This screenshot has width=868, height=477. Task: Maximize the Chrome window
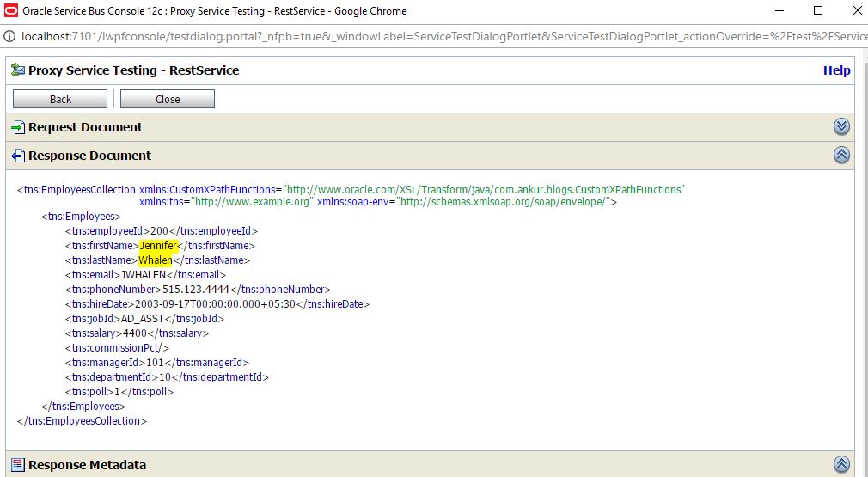(818, 10)
